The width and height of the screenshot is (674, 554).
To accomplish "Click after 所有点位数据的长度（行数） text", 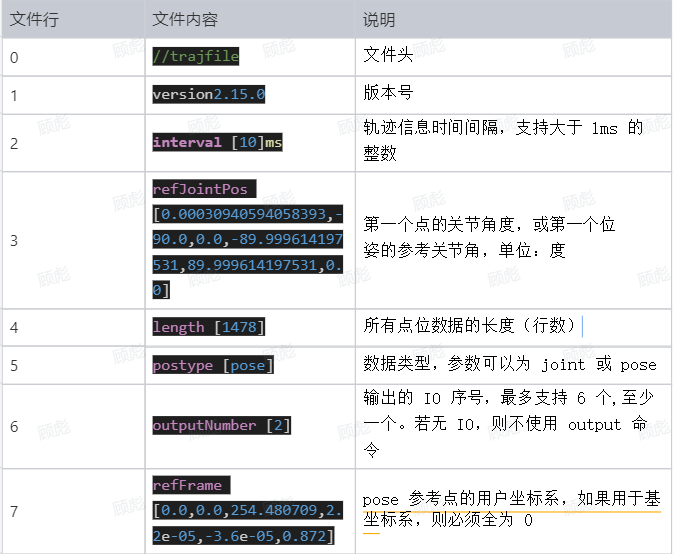I will click(579, 326).
